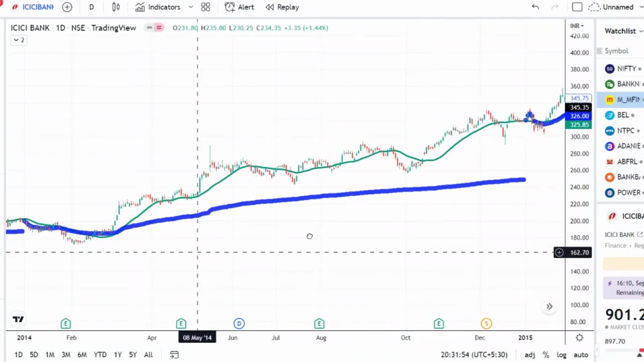Viewport: 644px width, 362px height.
Task: Click the scroll-to-latest-bar double arrow
Action: pos(549,307)
